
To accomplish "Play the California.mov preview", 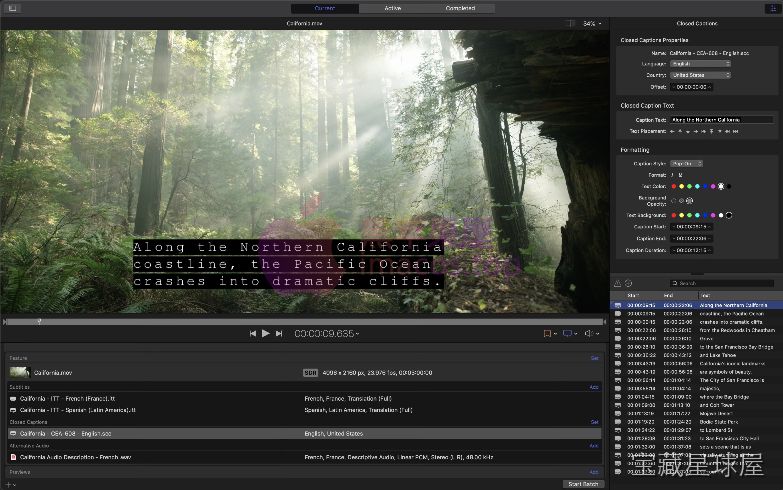I will click(266, 333).
